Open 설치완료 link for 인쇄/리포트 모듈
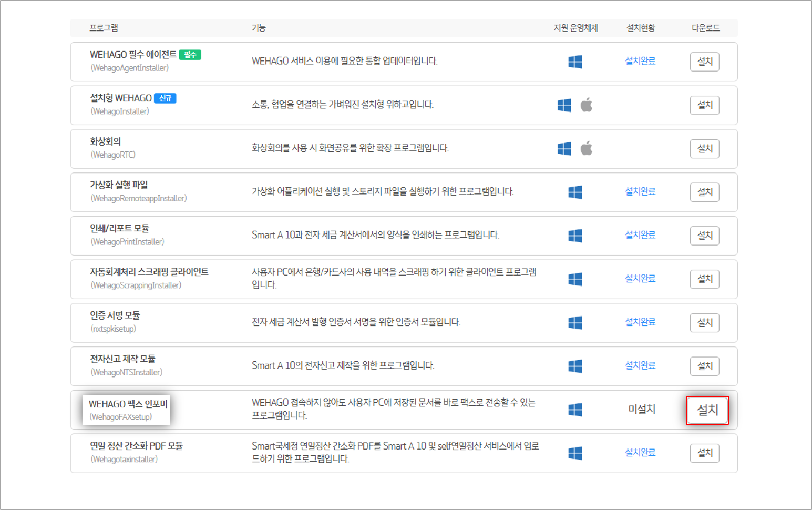The width and height of the screenshot is (812, 510). [640, 235]
